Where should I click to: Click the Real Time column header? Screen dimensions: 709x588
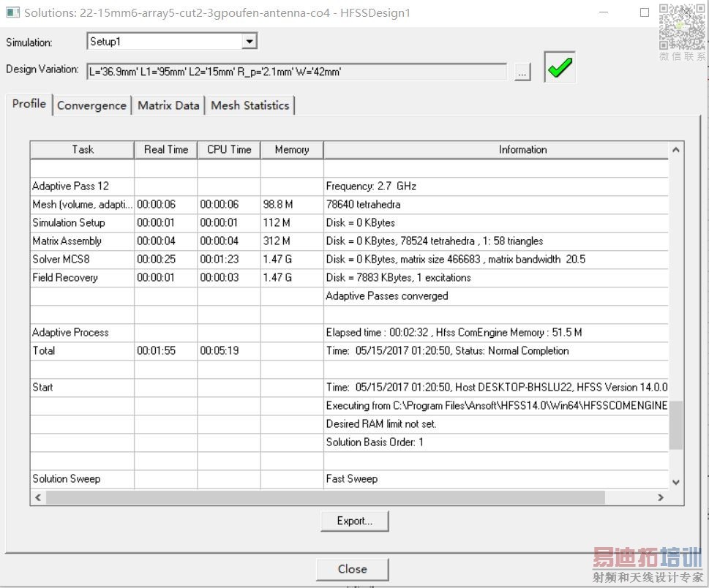[x=166, y=150]
